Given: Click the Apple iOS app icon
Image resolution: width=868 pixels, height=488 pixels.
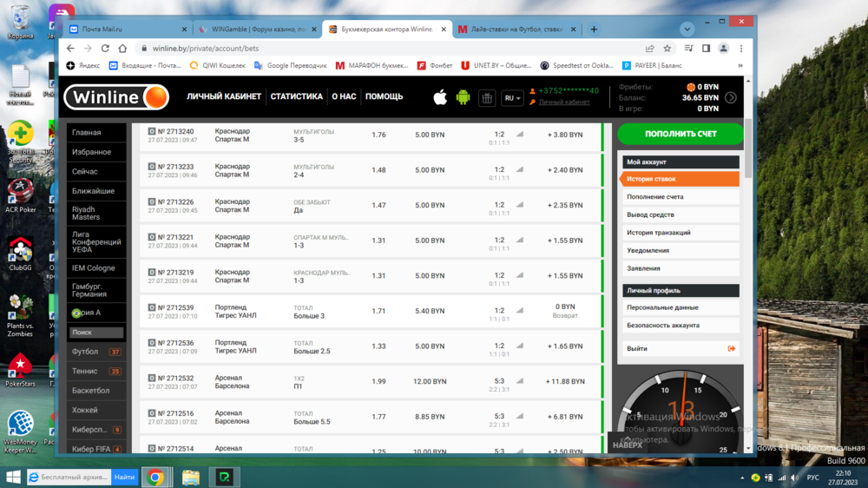Looking at the screenshot, I should point(440,97).
